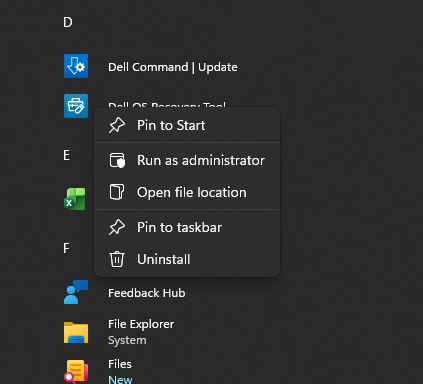
Task: Select Run as administrator
Action: 187,160
